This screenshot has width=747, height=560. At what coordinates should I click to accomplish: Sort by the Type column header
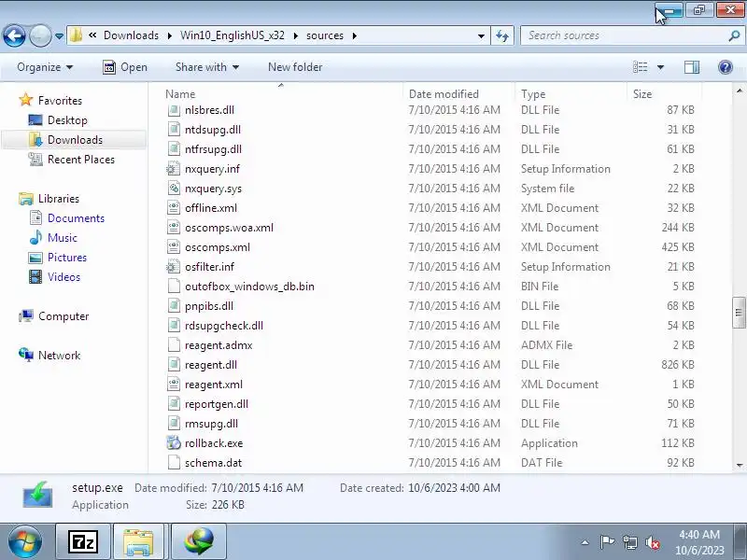571,94
